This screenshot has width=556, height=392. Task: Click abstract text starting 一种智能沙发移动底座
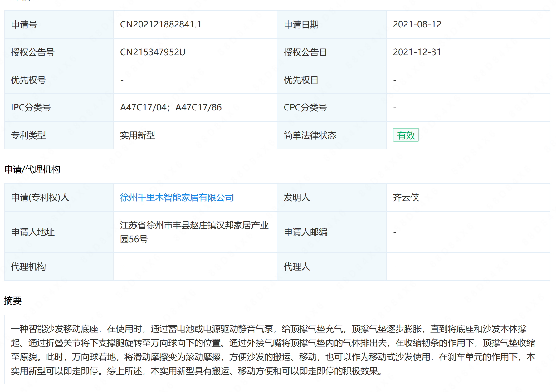273,350
